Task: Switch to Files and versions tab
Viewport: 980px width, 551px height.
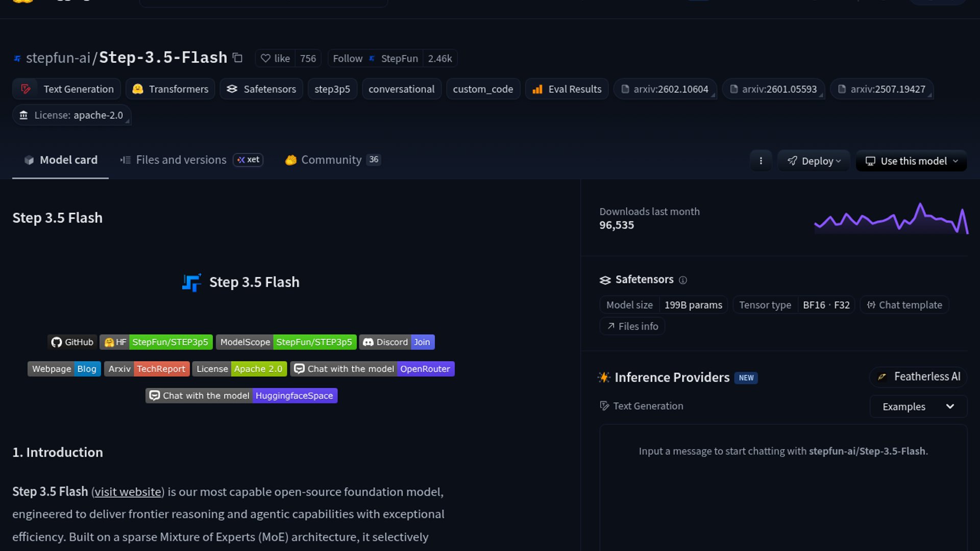Action: [181, 160]
